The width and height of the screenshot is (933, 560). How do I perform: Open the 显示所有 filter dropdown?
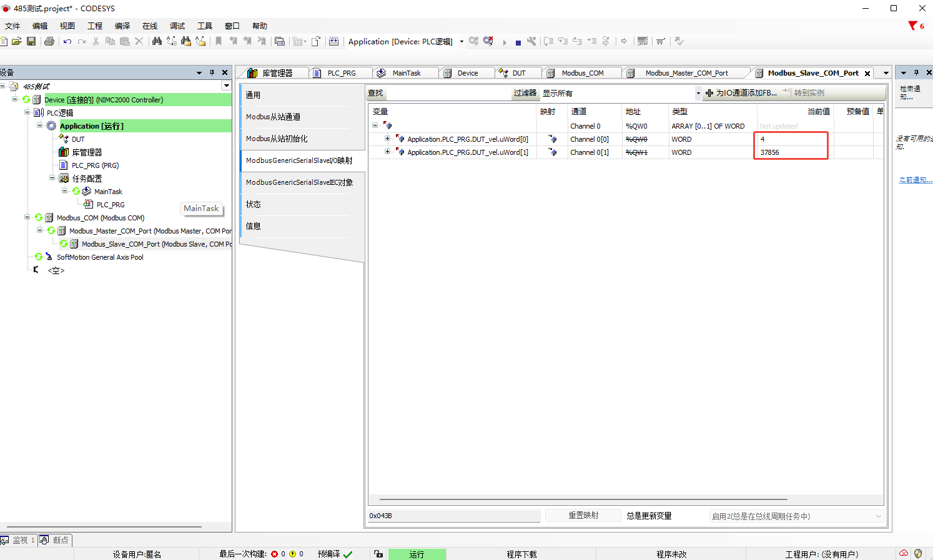click(x=698, y=93)
